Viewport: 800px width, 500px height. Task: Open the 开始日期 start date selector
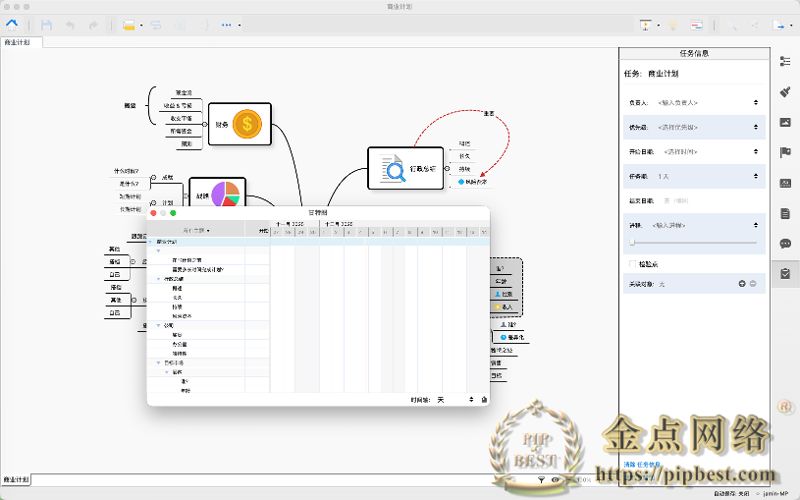756,152
